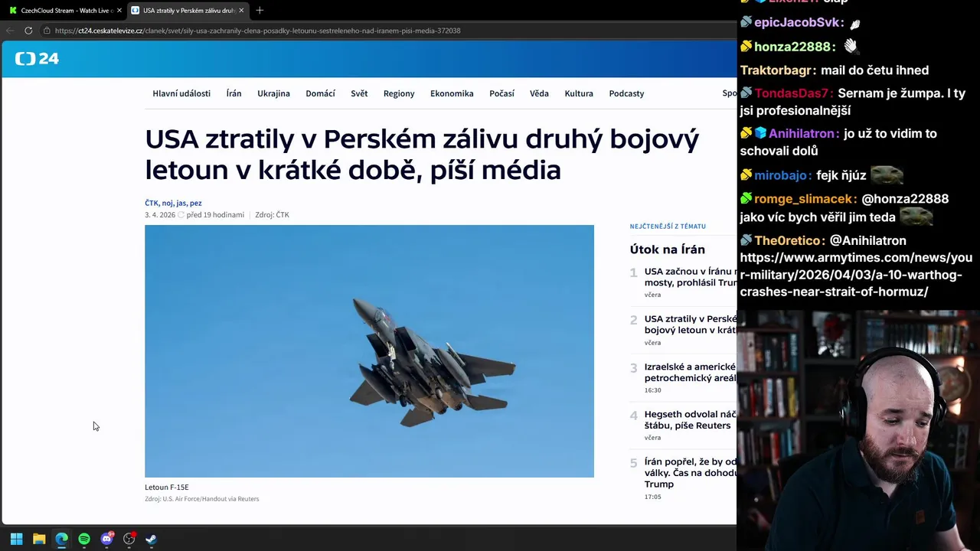Screen dimensions: 980x551
Task: Click username mirobajo in chat
Action: tap(782, 175)
